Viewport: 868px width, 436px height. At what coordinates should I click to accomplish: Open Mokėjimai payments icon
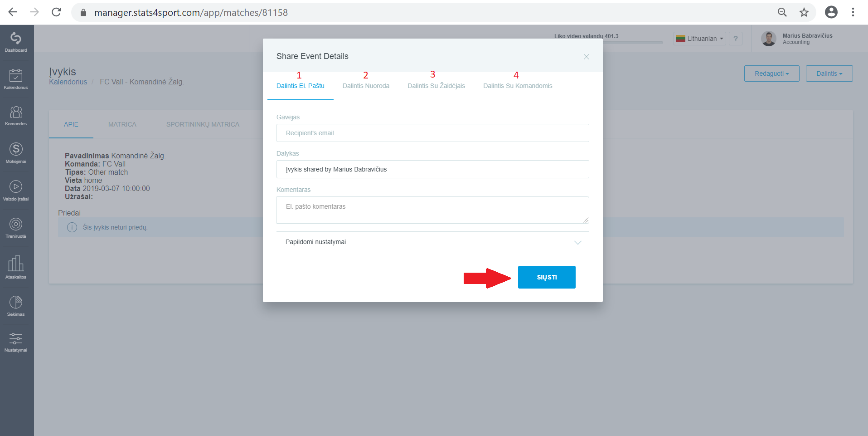[x=16, y=153]
